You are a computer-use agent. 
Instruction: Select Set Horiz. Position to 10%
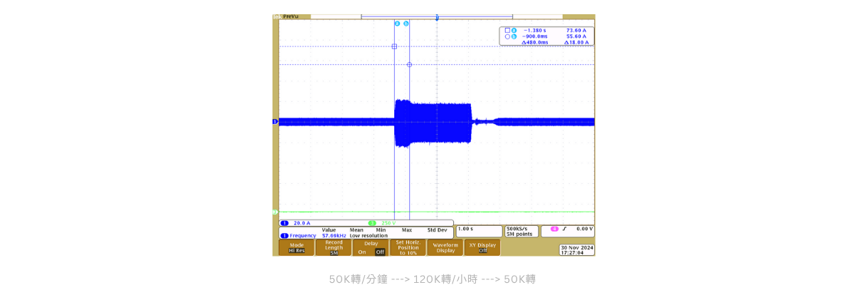pos(408,247)
